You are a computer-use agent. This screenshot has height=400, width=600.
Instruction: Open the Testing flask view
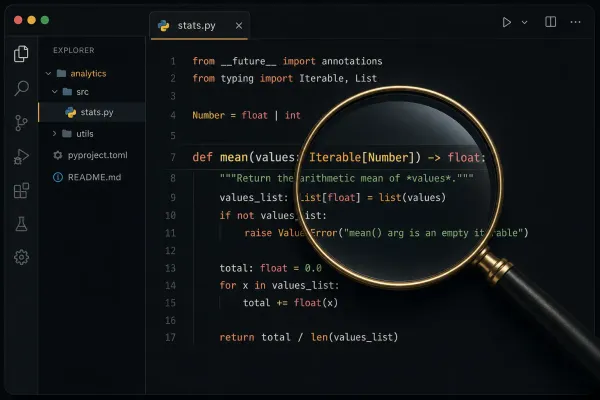click(21, 224)
